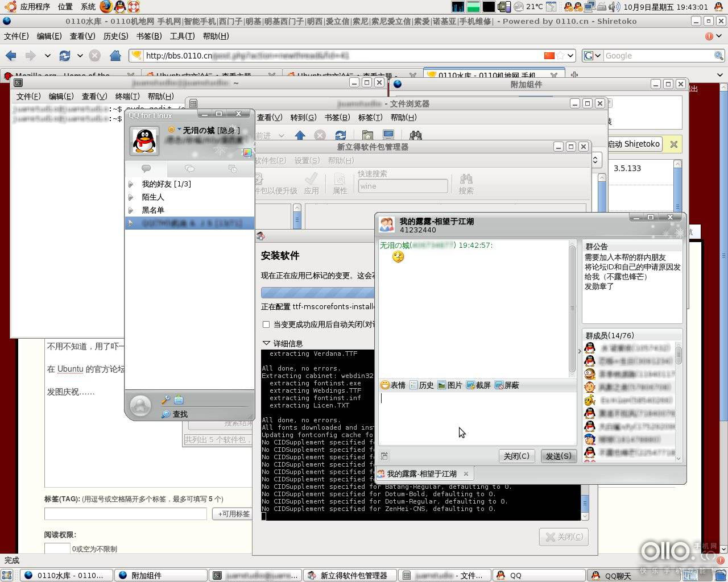
Task: Click group members list scrollbar
Action: point(679,402)
